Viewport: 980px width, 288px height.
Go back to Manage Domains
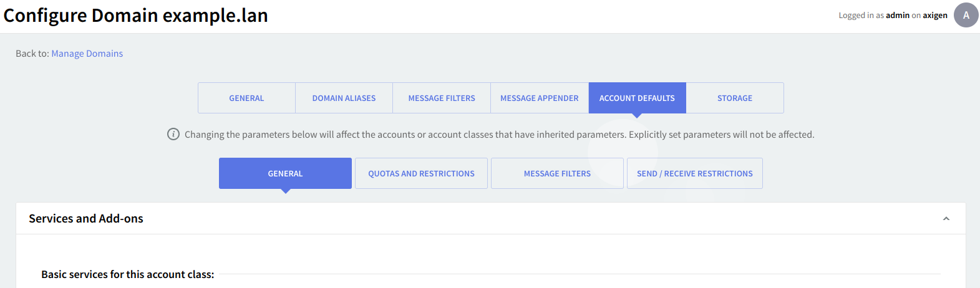87,54
